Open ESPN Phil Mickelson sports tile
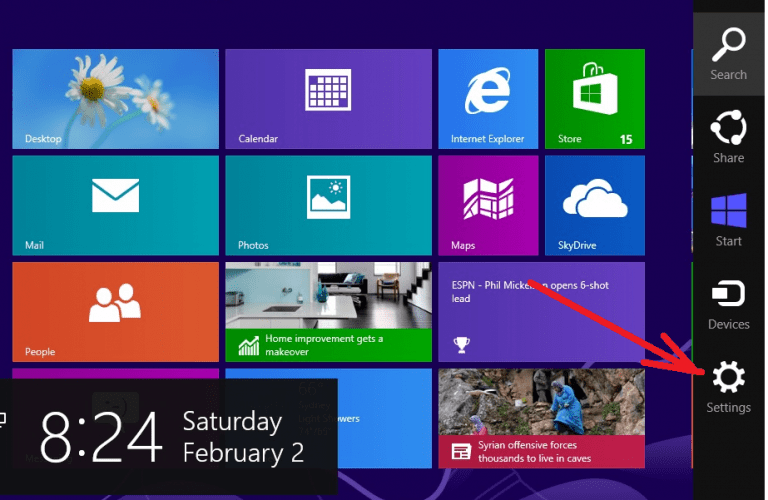Screen dimensions: 768x500 (x=542, y=312)
